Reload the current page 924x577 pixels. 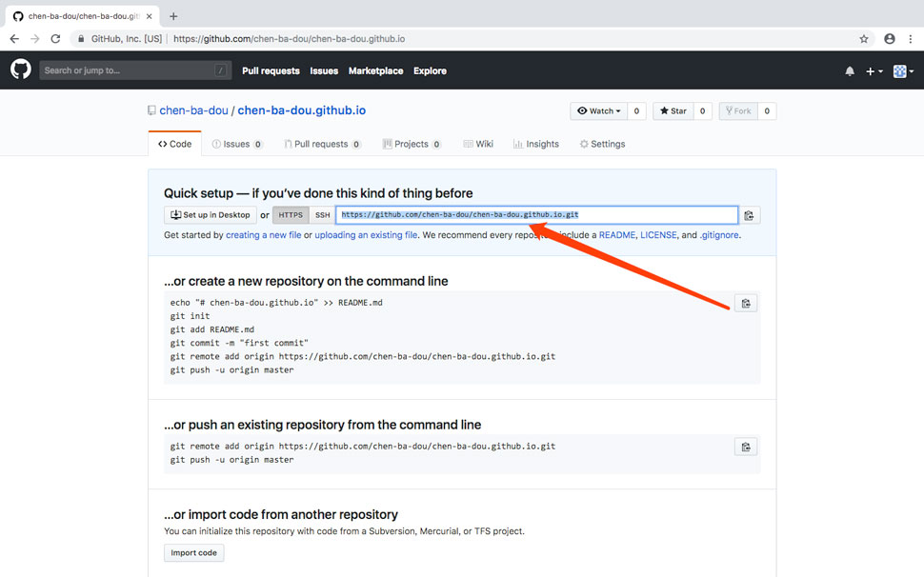(55, 39)
